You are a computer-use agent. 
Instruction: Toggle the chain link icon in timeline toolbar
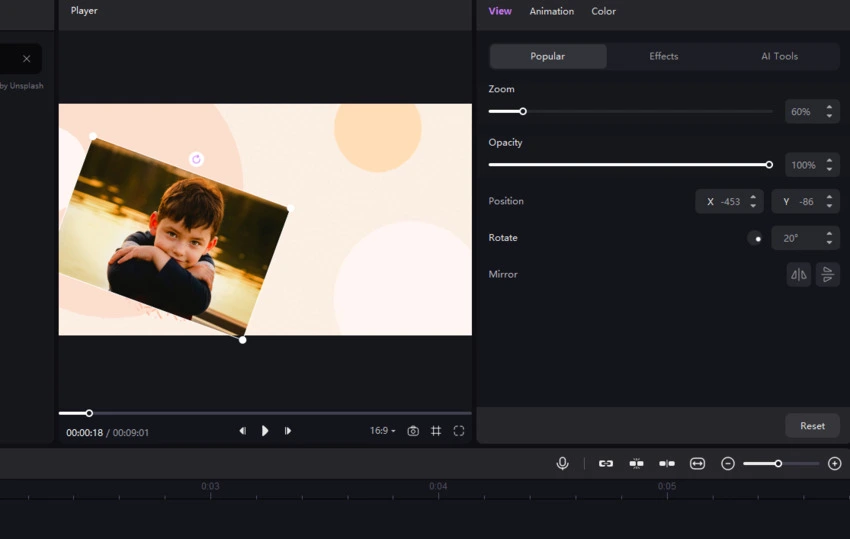(x=606, y=463)
